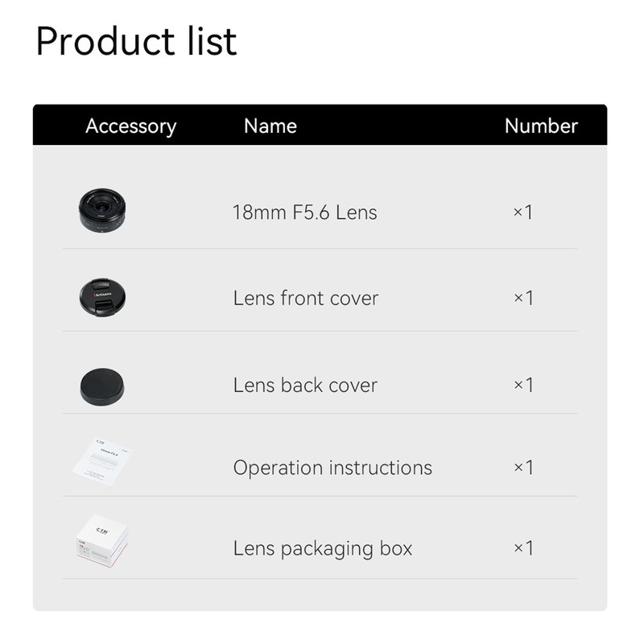Screen dimensions: 644x644
Task: Click the lens back cover image
Action: pos(102,386)
